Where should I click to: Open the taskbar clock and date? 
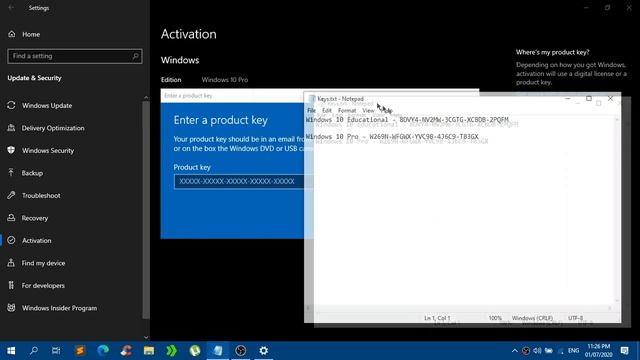pyautogui.click(x=599, y=351)
